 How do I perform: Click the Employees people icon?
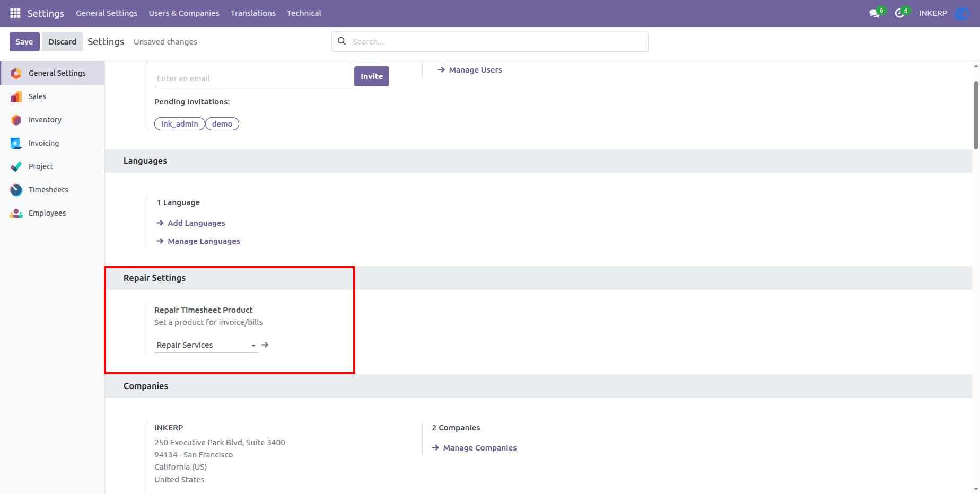(16, 213)
